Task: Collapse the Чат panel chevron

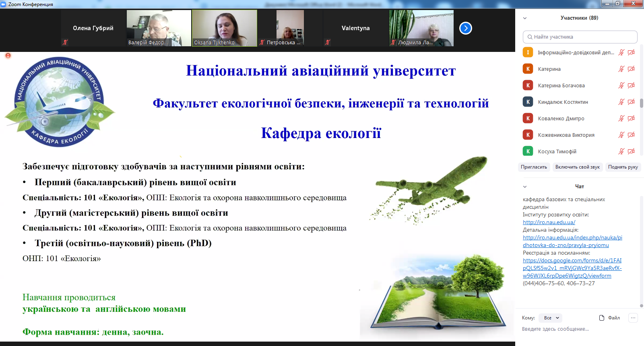Action: [x=525, y=187]
